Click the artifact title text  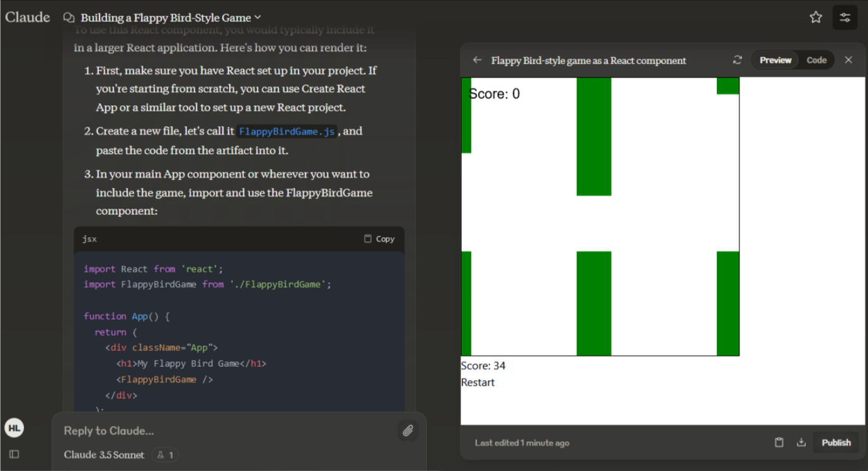point(589,61)
